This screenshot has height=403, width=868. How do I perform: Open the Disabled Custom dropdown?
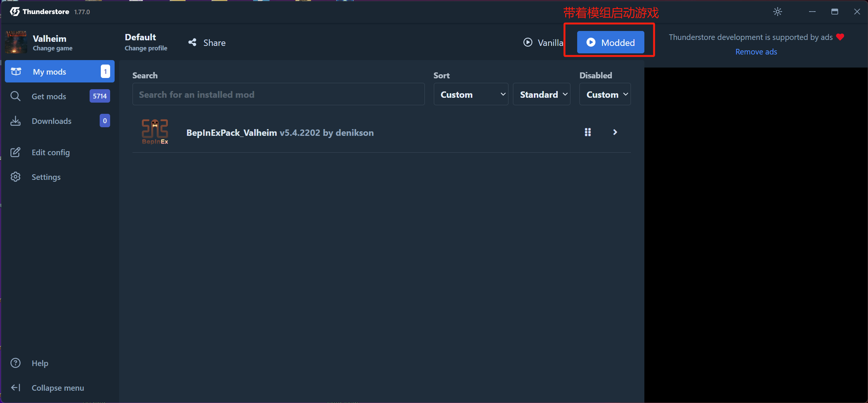605,94
